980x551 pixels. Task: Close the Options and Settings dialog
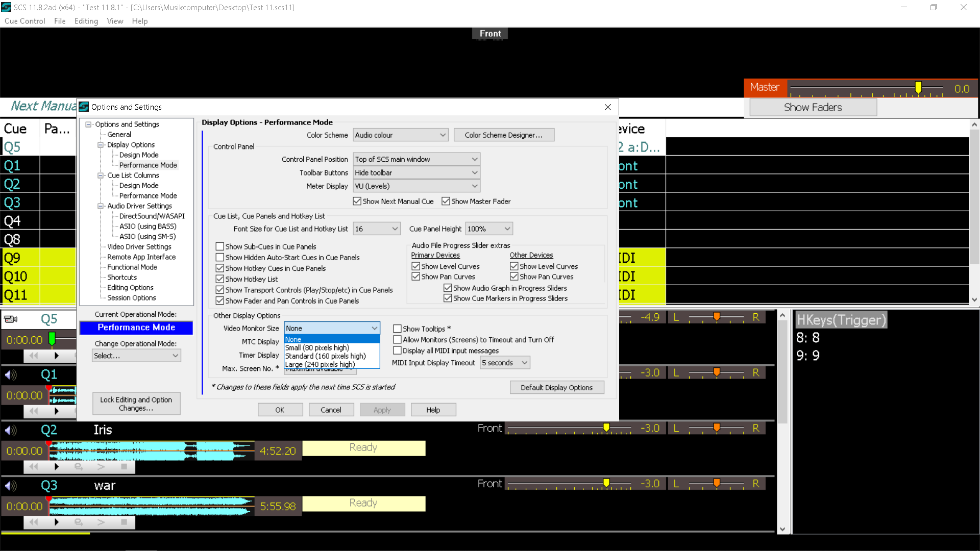pyautogui.click(x=607, y=107)
